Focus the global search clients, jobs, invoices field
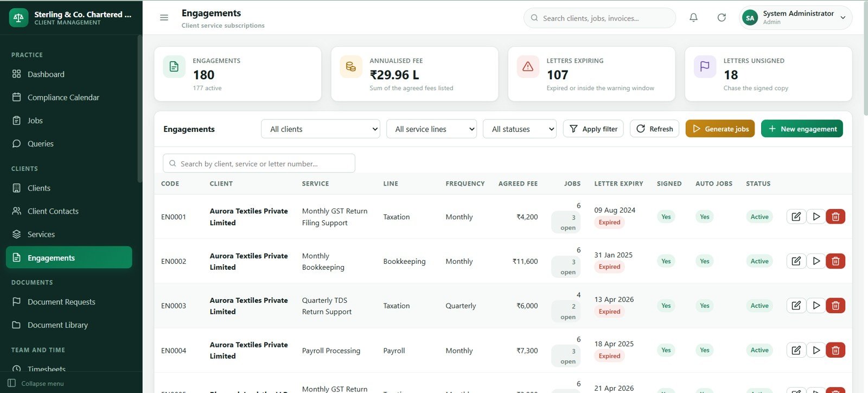 coord(599,18)
